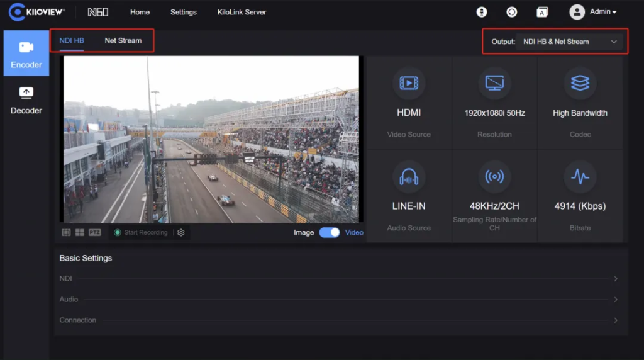The width and height of the screenshot is (644, 360).
Task: Click the HDMI video source icon
Action: [x=409, y=83]
